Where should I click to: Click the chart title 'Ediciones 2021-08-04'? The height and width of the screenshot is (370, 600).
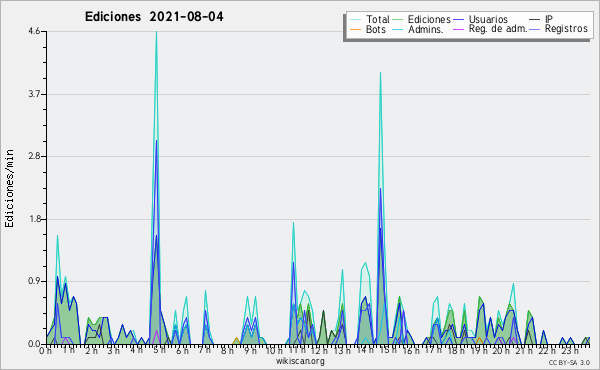point(154,17)
